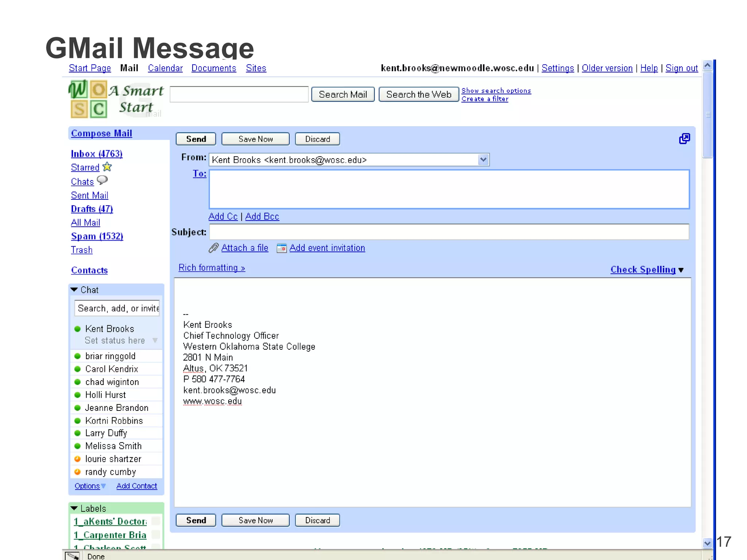Open the Start Page tab
Image resolution: width=747 pixels, height=560 pixels.
pos(90,68)
